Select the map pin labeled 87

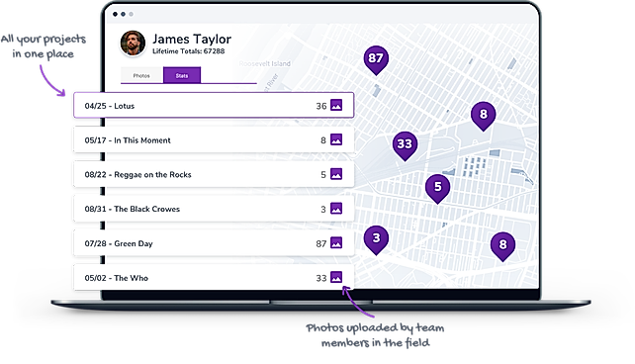tap(376, 60)
